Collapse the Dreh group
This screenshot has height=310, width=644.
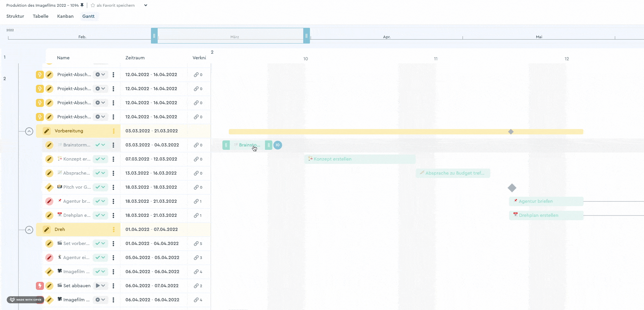29,230
